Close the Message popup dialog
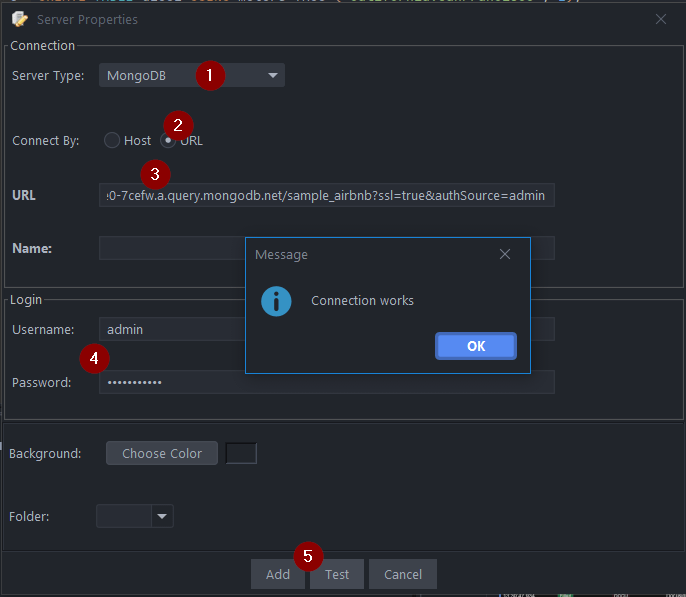The width and height of the screenshot is (686, 597). 505,254
